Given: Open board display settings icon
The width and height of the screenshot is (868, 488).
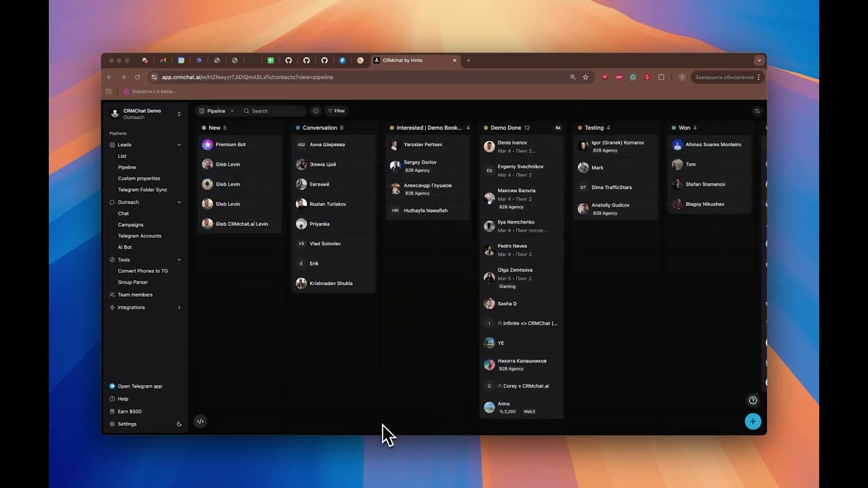Looking at the screenshot, I should pyautogui.click(x=757, y=111).
